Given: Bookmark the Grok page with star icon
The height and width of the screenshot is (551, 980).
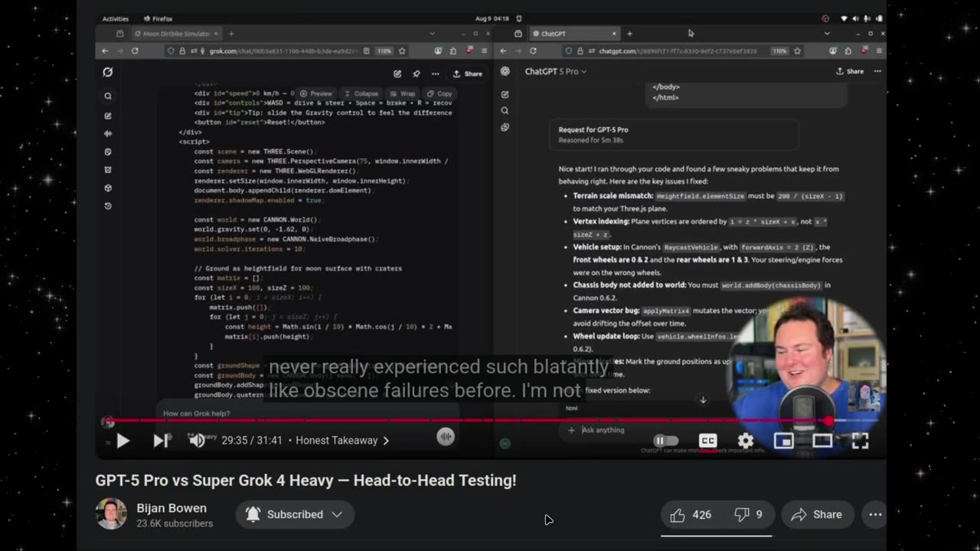Looking at the screenshot, I should [x=402, y=51].
